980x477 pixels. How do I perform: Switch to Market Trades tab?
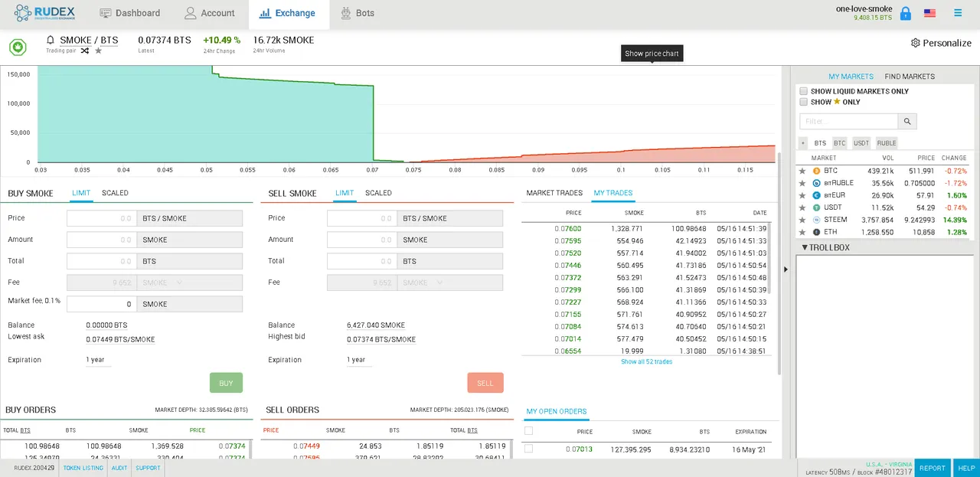[x=554, y=193]
